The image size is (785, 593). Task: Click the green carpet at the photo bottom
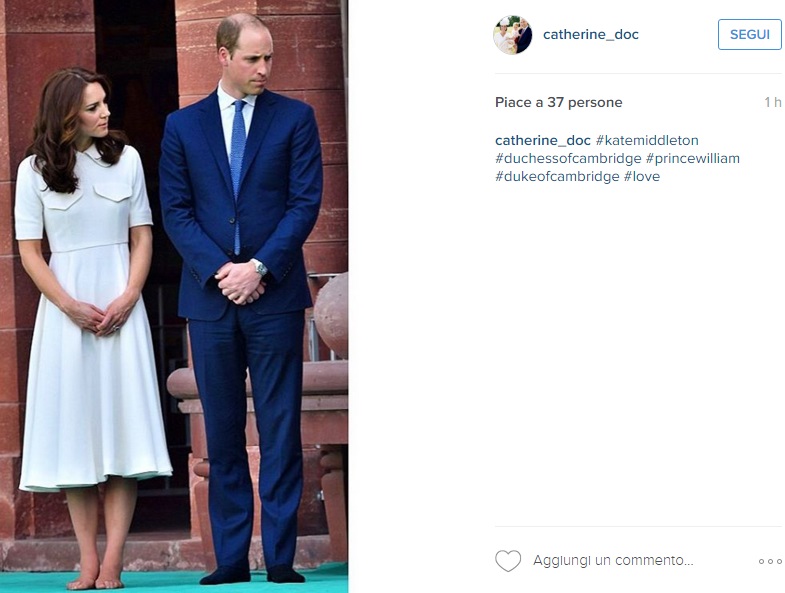pyautogui.click(x=174, y=582)
